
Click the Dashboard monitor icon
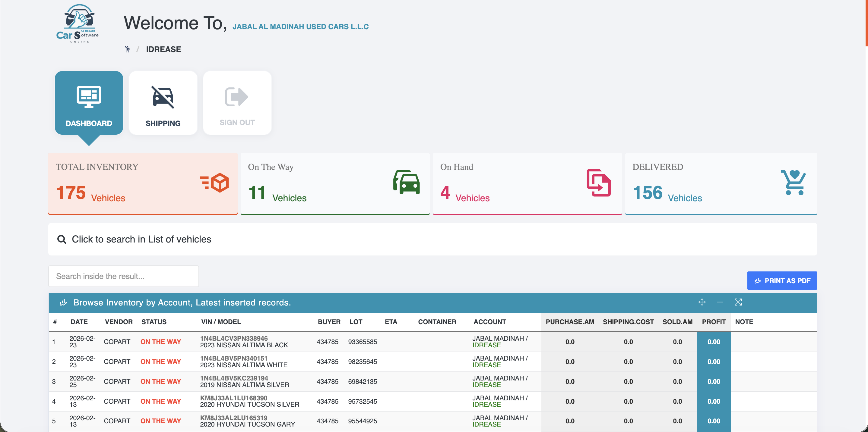pos(89,97)
